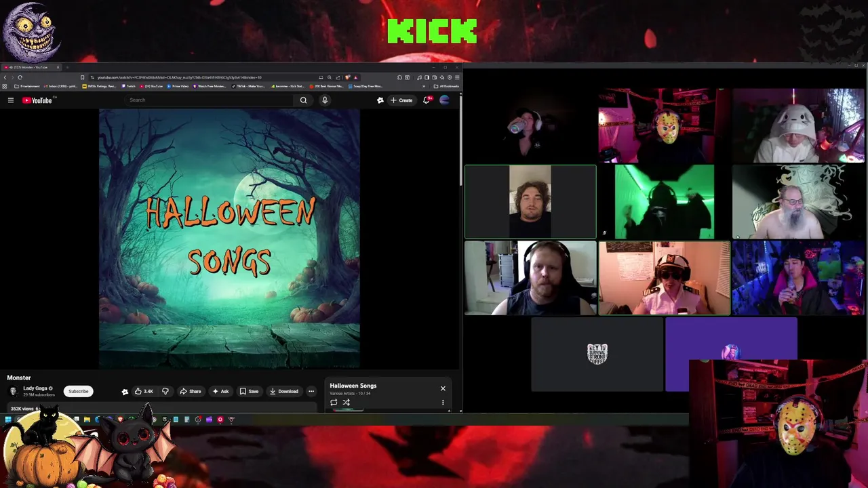868x488 pixels.
Task: Open the apps grid in bookmarks bar
Action: click(x=4, y=86)
